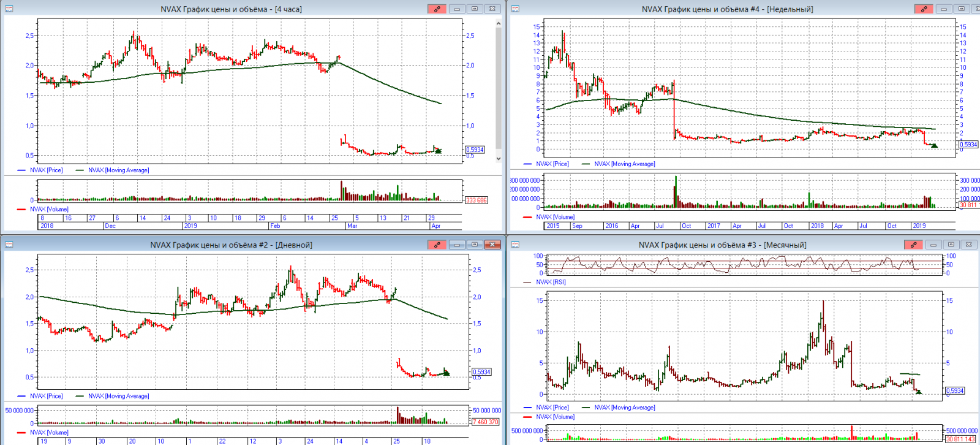This screenshot has height=445, width=980.
Task: Click the chart icon in the Недельный window
Action: [515, 9]
